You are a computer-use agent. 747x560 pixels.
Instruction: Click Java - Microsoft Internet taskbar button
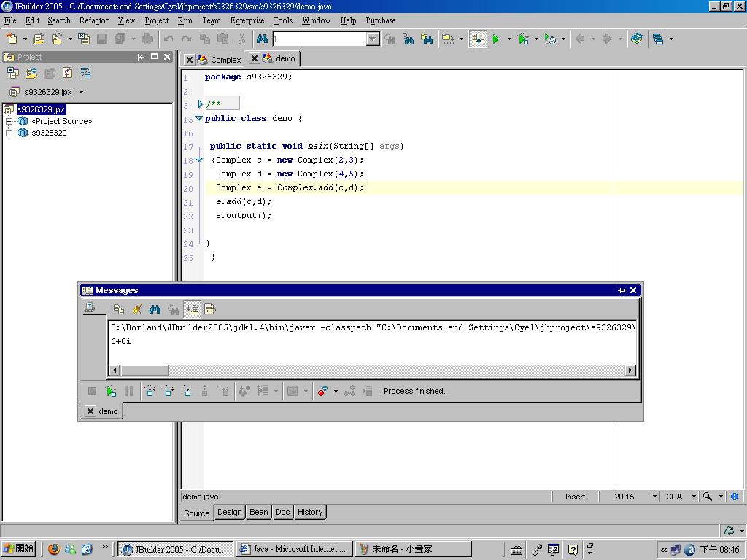295,549
